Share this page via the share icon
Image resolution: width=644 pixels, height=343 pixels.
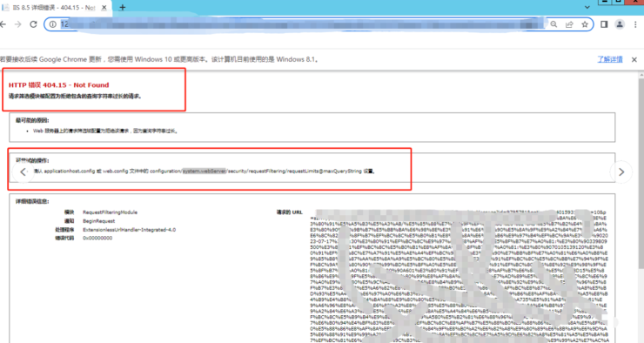pyautogui.click(x=569, y=24)
